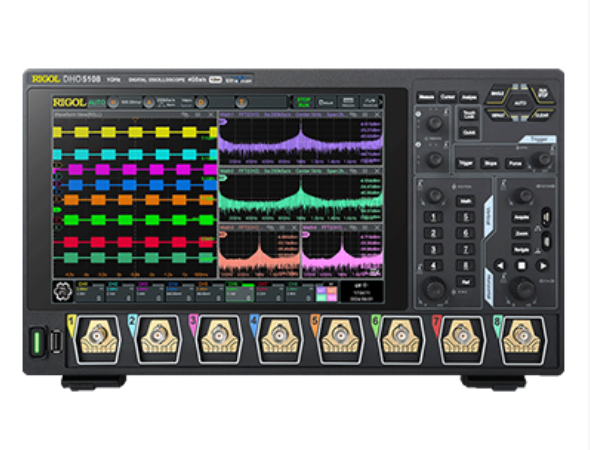Tap the four-color math window thumbnails
Viewport: 590px width, 450px height.
coord(327,294)
